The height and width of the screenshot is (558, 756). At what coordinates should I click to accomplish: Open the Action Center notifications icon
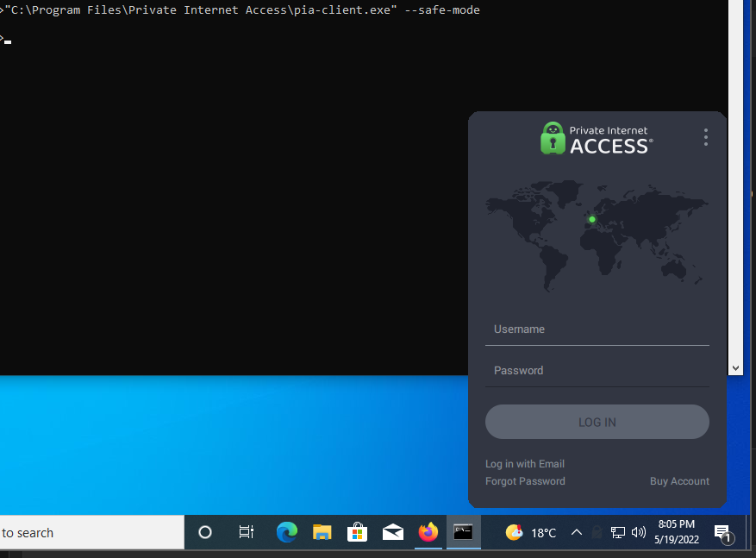(x=724, y=533)
